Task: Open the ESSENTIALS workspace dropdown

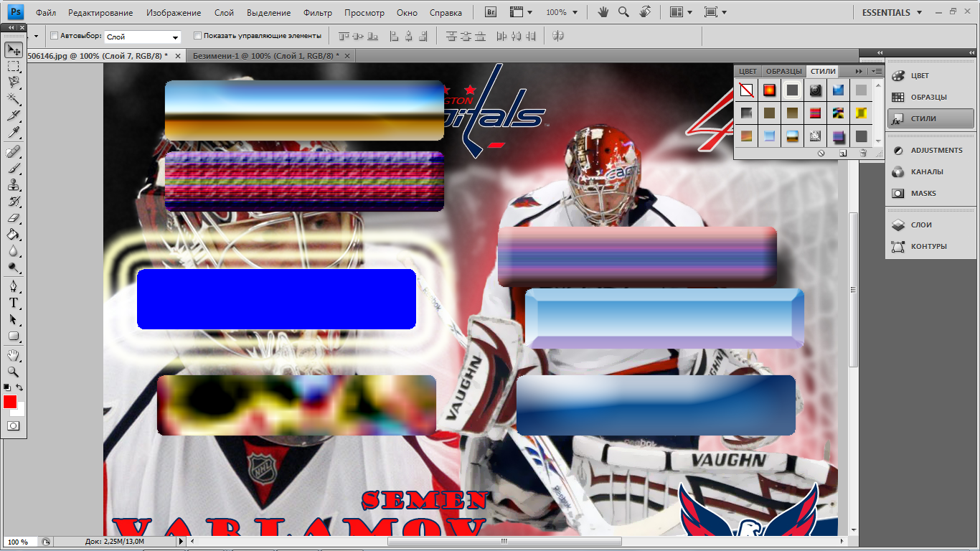Action: pos(890,12)
